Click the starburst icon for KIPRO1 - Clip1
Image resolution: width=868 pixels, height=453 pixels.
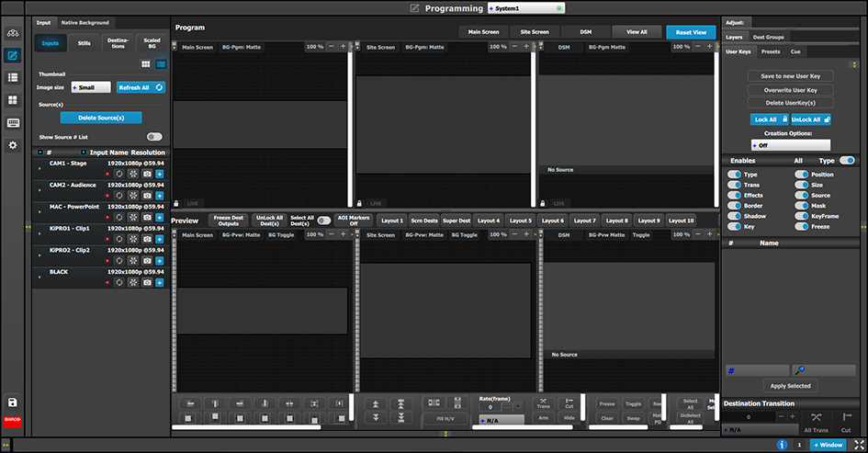pos(133,239)
